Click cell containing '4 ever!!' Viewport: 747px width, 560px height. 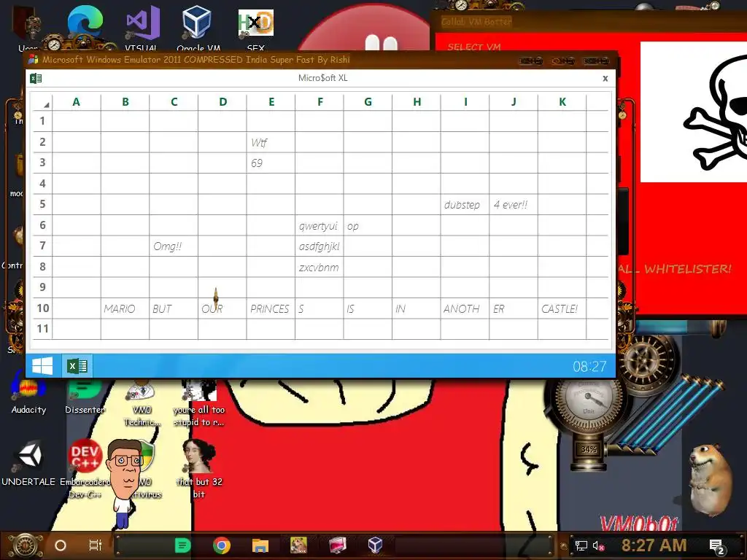514,204
